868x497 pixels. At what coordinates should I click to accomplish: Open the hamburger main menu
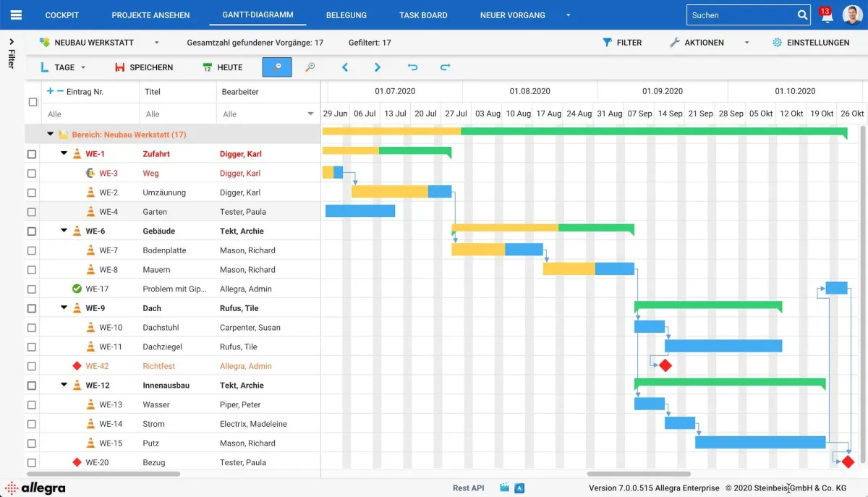coord(16,14)
